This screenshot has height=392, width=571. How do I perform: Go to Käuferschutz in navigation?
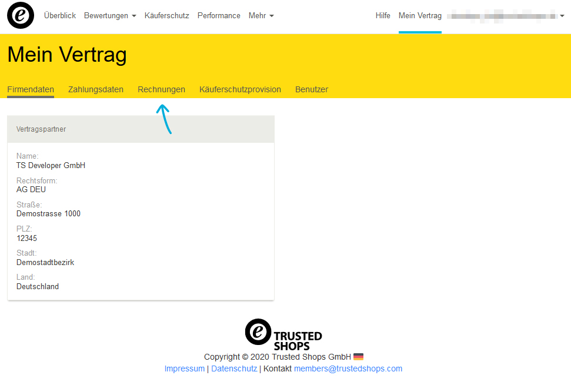pos(167,16)
